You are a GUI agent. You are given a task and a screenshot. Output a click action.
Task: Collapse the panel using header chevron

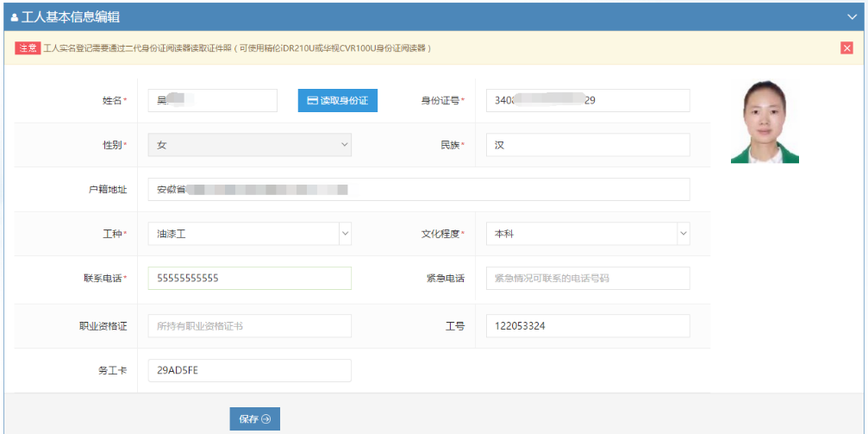point(852,16)
